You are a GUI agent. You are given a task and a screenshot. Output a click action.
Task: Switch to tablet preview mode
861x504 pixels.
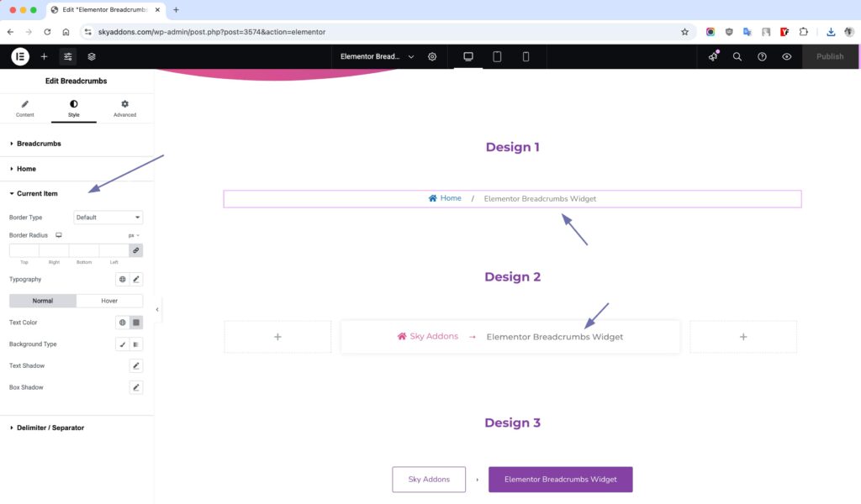pos(497,56)
